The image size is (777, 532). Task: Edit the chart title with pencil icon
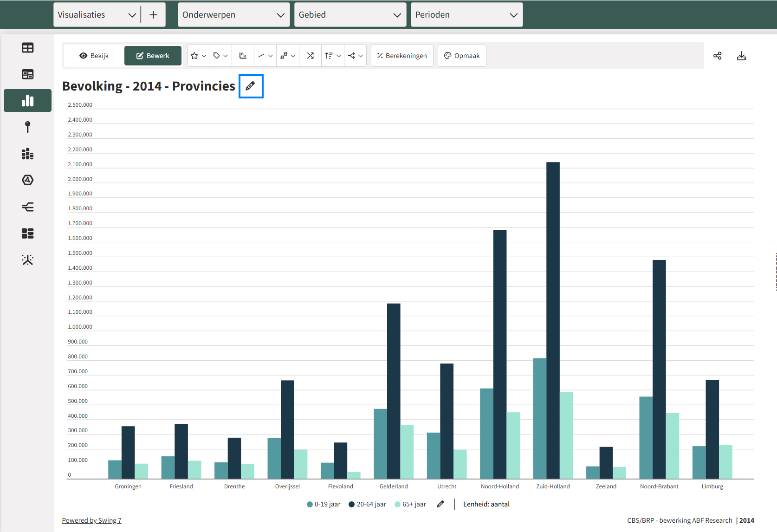tap(251, 86)
